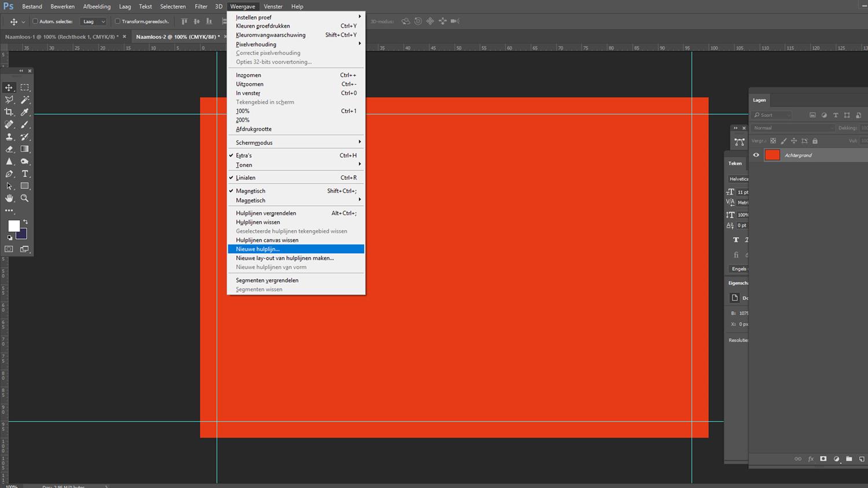Open the three-dots edit toolbar
868x488 pixels.
coord(9,211)
